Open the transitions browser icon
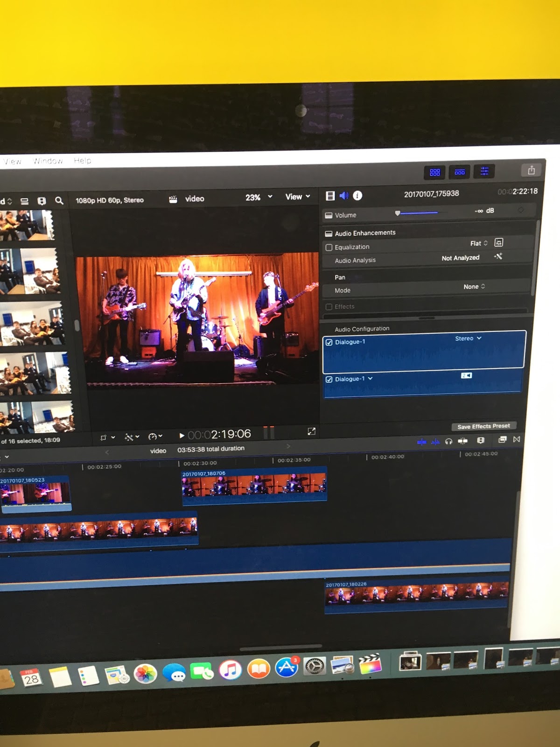 [x=516, y=439]
